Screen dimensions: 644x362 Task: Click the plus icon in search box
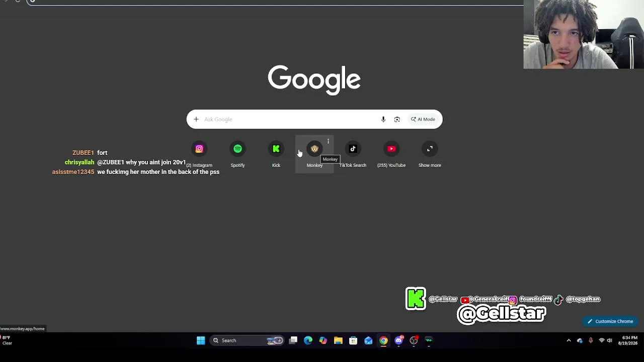(x=196, y=119)
